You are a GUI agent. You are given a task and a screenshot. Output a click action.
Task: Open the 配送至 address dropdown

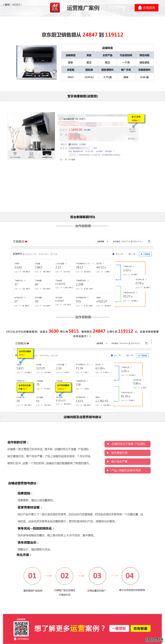(80, 148)
